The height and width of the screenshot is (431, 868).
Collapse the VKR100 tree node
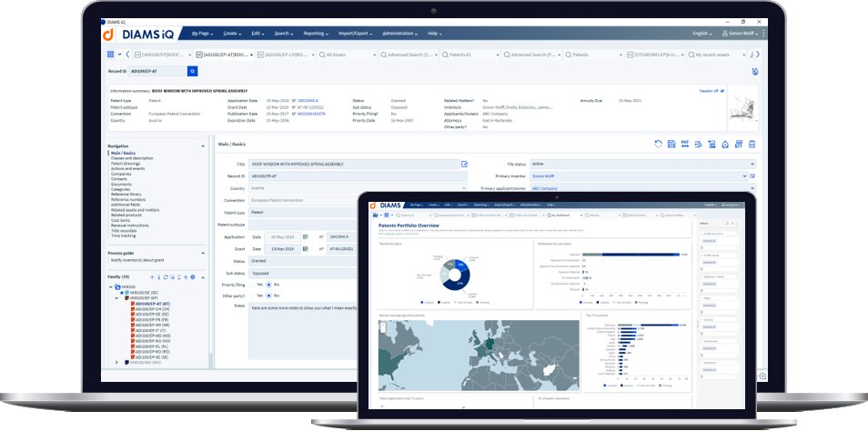(111, 287)
